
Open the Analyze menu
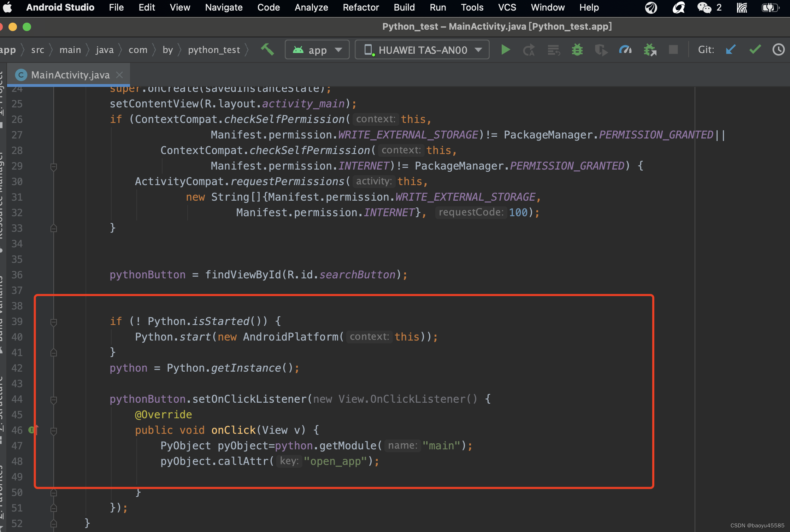pos(311,7)
